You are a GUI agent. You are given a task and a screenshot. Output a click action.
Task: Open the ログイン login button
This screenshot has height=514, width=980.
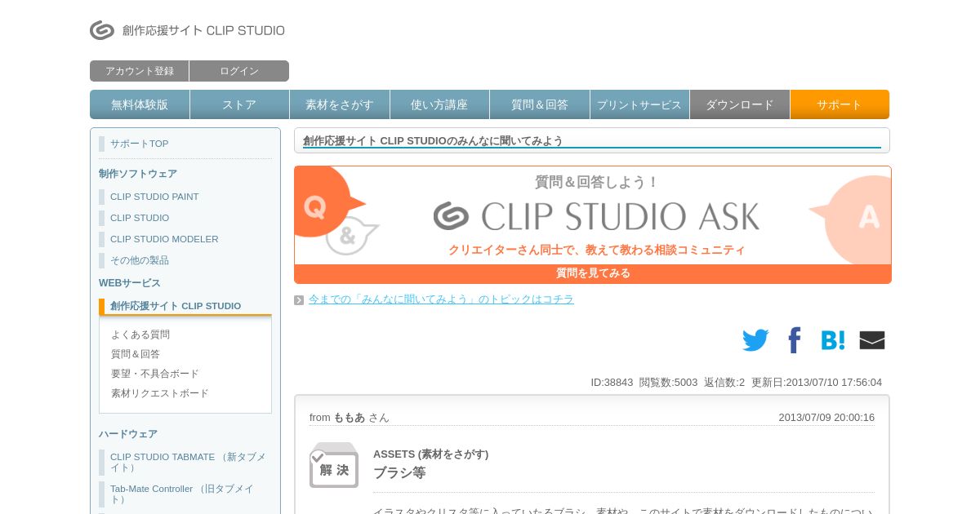[239, 71]
